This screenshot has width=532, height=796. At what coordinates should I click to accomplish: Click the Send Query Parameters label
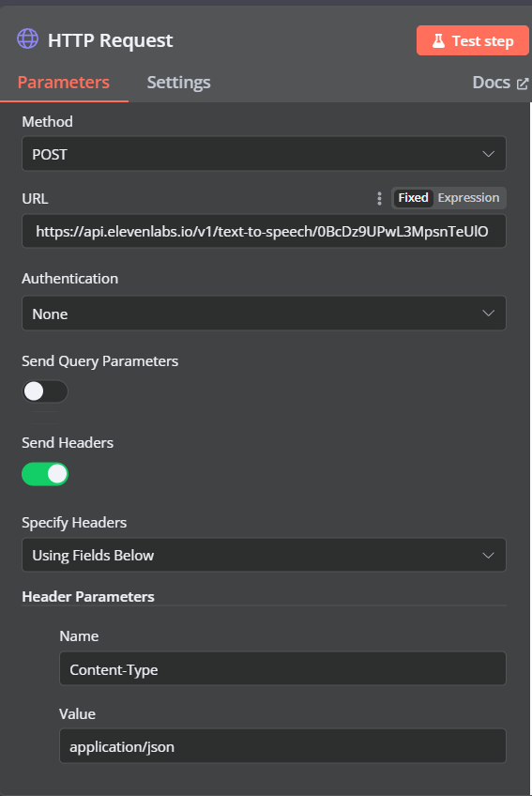pyautogui.click(x=100, y=361)
